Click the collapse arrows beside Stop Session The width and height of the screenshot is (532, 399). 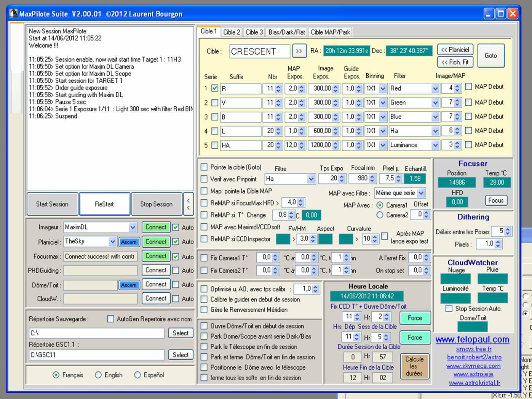(x=188, y=204)
